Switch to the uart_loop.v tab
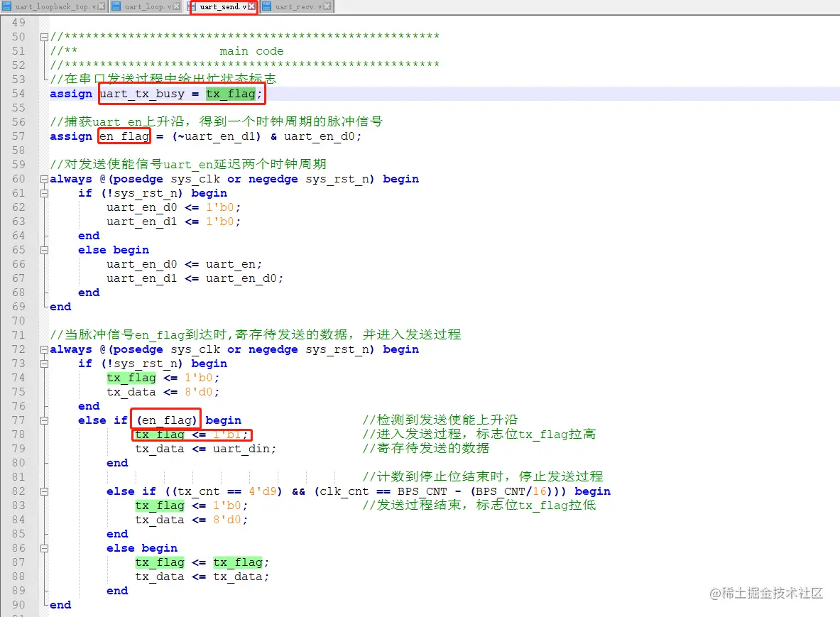This screenshot has width=840, height=617. [146, 6]
